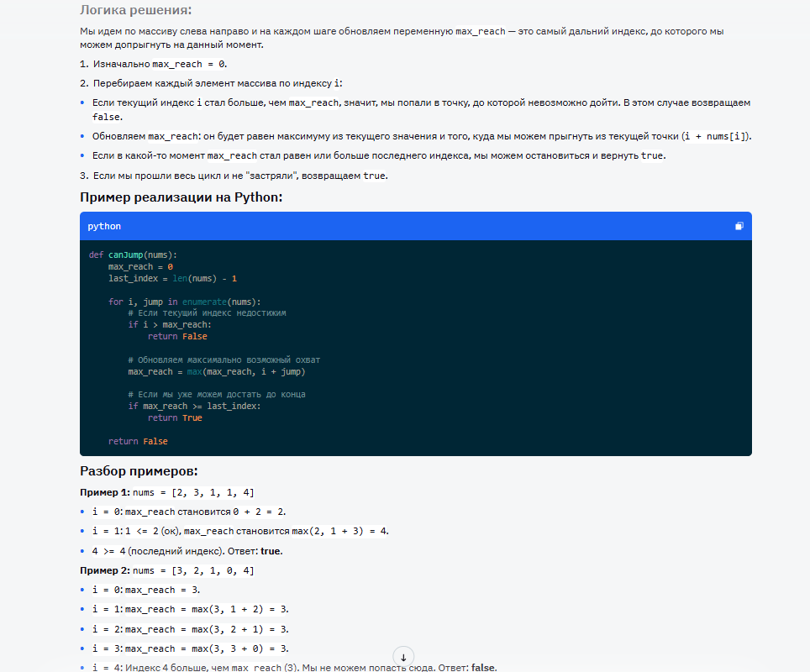Click the heading 'Логика решения:'

pos(135,10)
